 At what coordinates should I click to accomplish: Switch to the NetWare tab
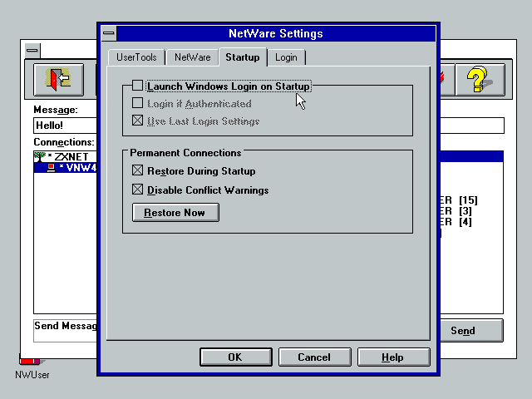[x=192, y=57]
